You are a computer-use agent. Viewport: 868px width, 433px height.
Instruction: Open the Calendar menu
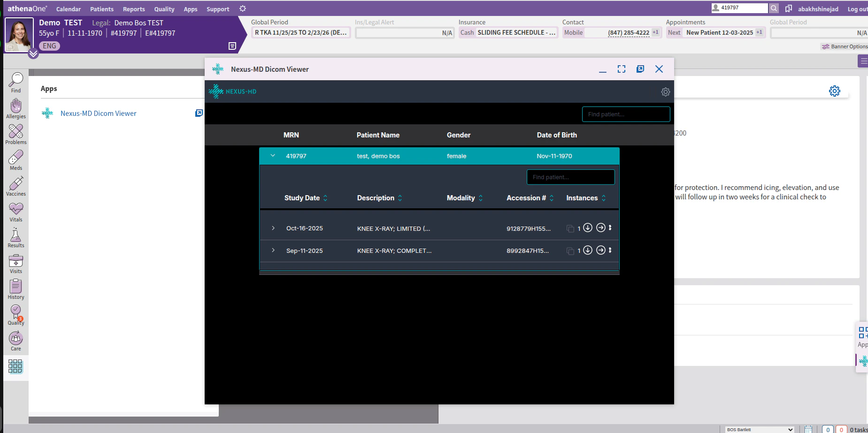tap(69, 9)
